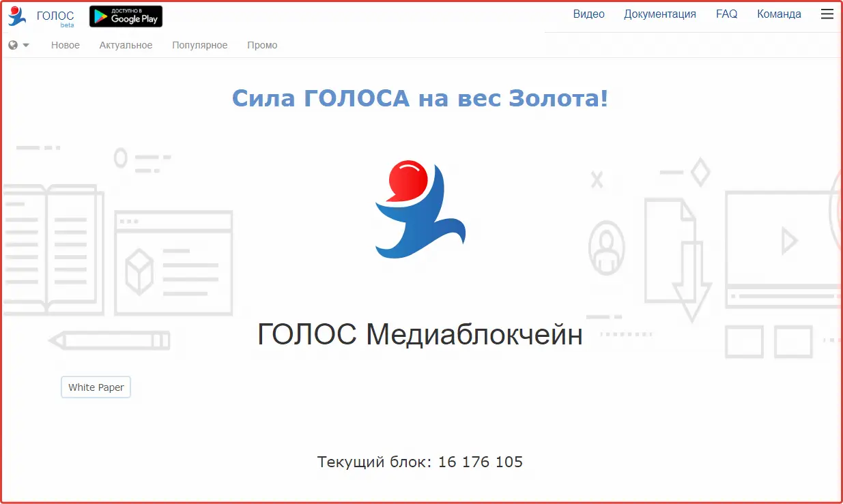
Task: Open the FAQ page
Action: [x=726, y=14]
